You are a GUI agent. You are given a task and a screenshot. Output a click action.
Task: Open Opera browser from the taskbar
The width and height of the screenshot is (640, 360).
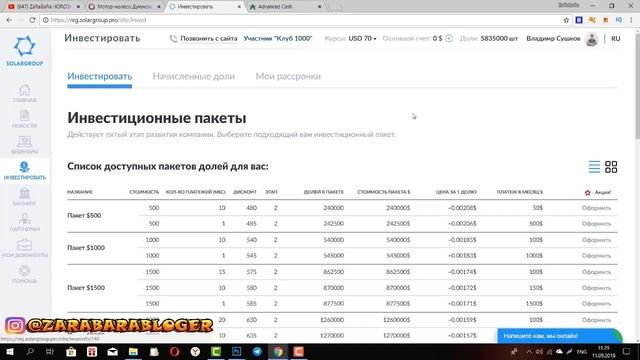(x=174, y=351)
